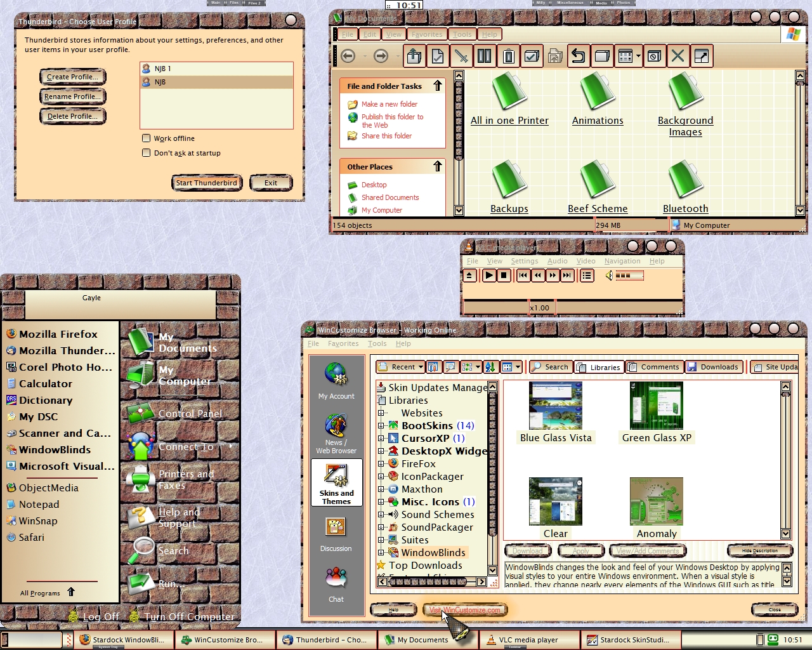Mute VLC using the speaker icon
This screenshot has height=650, width=812.
(x=609, y=275)
